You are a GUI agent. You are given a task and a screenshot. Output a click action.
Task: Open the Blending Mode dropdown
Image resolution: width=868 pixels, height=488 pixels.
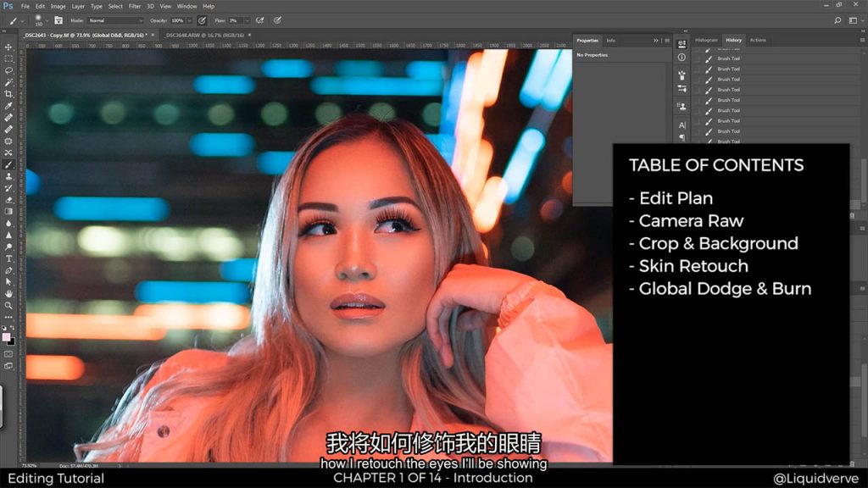pos(115,20)
